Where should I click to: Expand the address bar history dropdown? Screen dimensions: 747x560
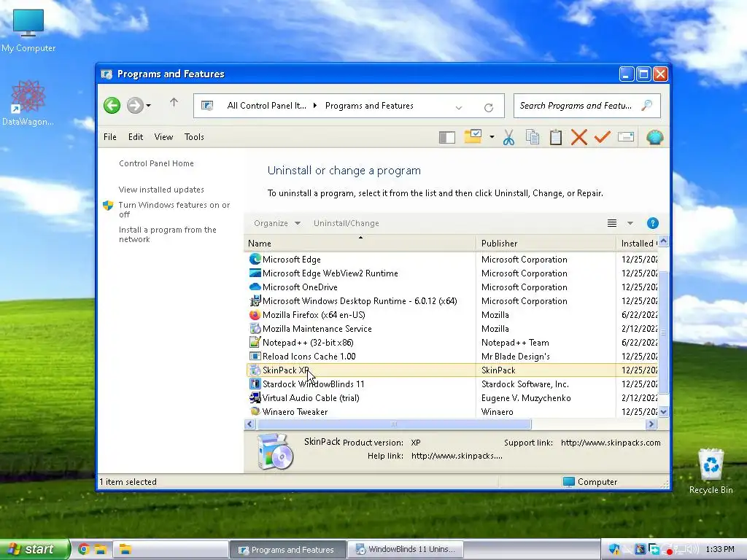(459, 108)
